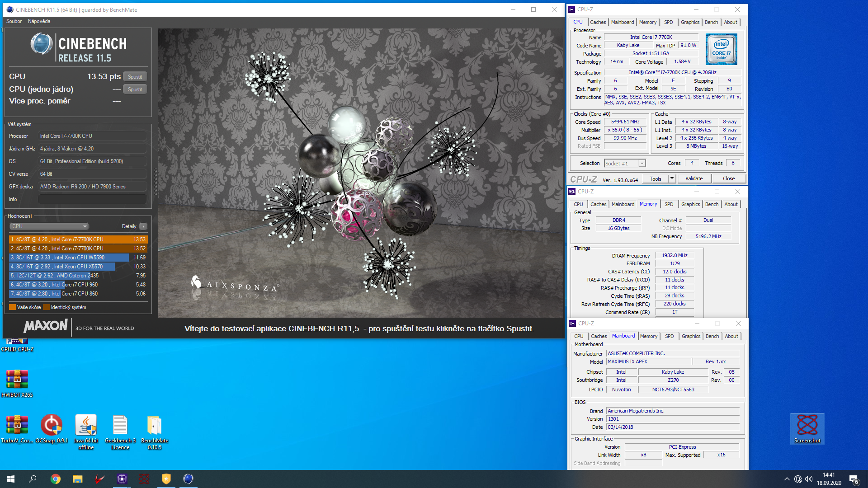The image size is (868, 488).
Task: Run CPU test with Spustit button
Action: [135, 77]
